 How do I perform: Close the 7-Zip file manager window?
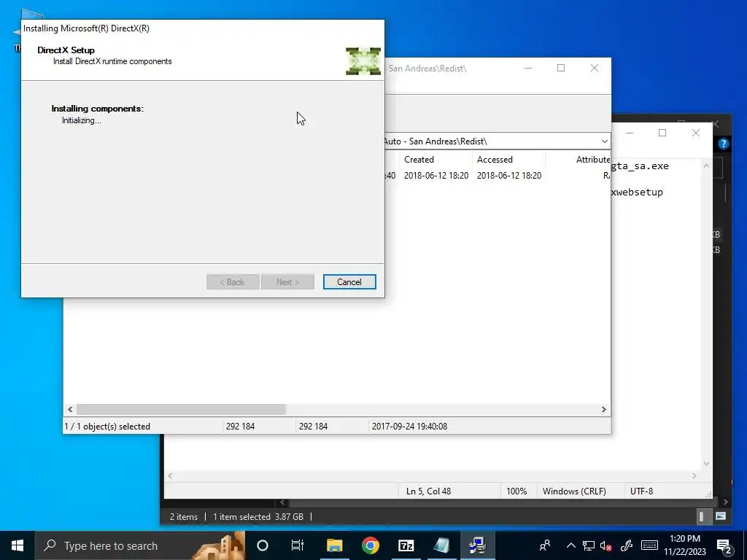click(x=595, y=68)
